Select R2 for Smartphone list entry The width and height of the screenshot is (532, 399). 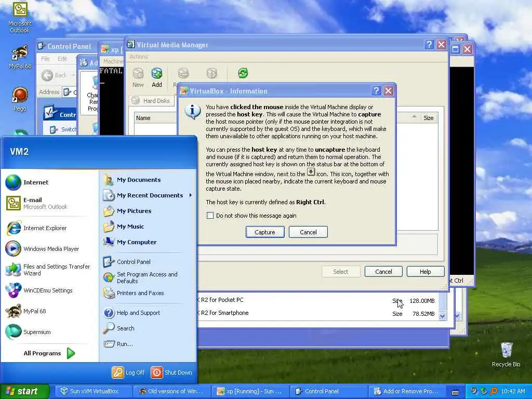[318, 313]
